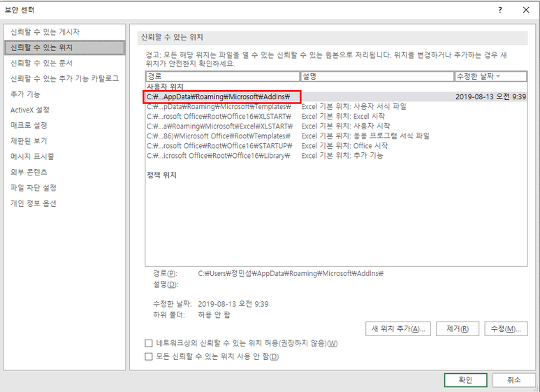The height and width of the screenshot is (392, 540).
Task: Click the date 2019-08-13 오전 9:39 in list
Action: pos(491,97)
